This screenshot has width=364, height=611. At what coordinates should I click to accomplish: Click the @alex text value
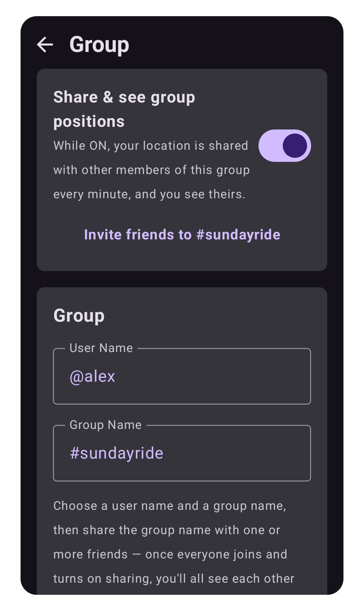click(92, 376)
